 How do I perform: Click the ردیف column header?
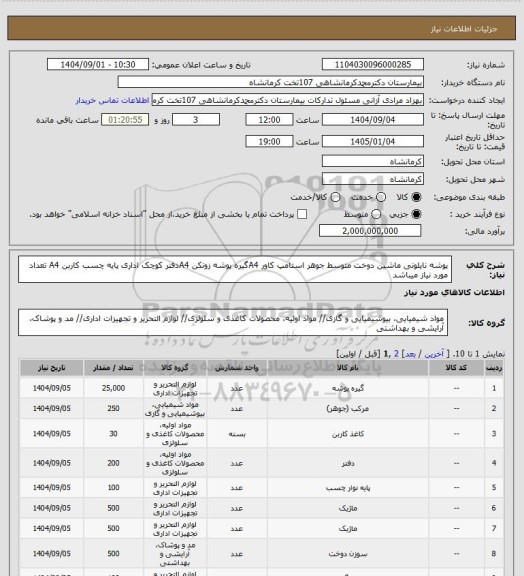[x=494, y=368]
